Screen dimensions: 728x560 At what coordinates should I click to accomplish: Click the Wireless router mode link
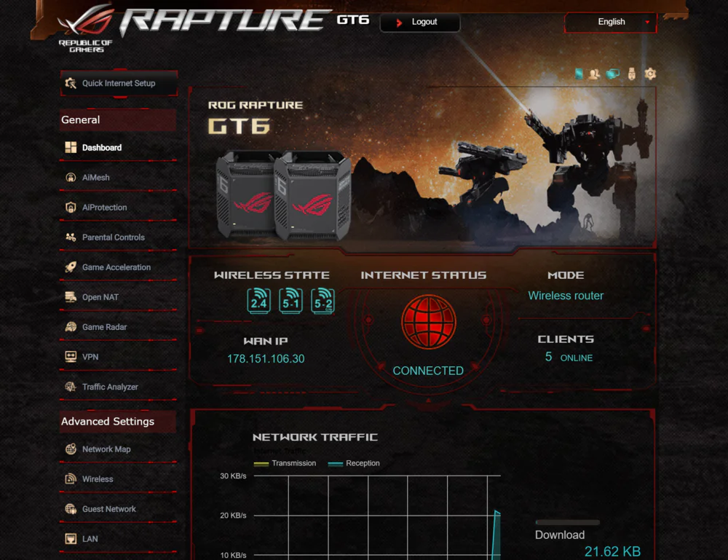coord(566,296)
